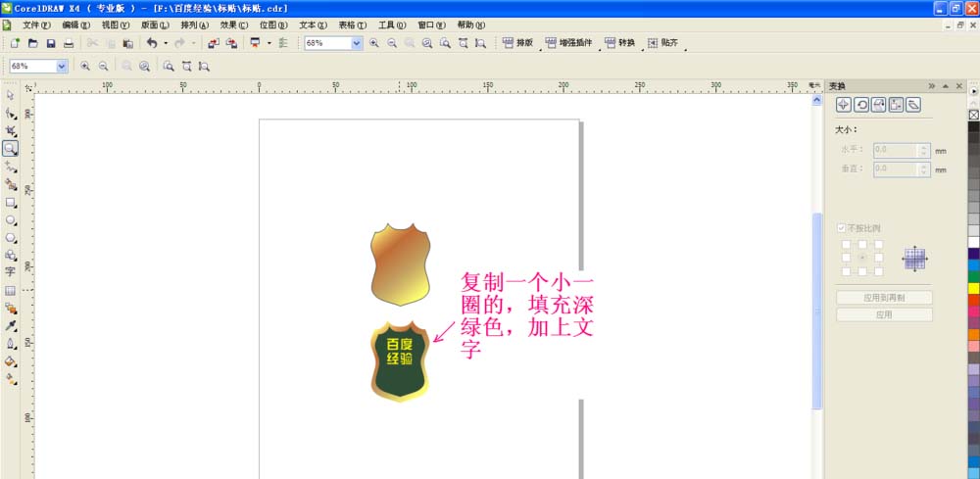Screen dimensions: 980x479
Task: Open the 工具 menu
Action: coord(392,25)
